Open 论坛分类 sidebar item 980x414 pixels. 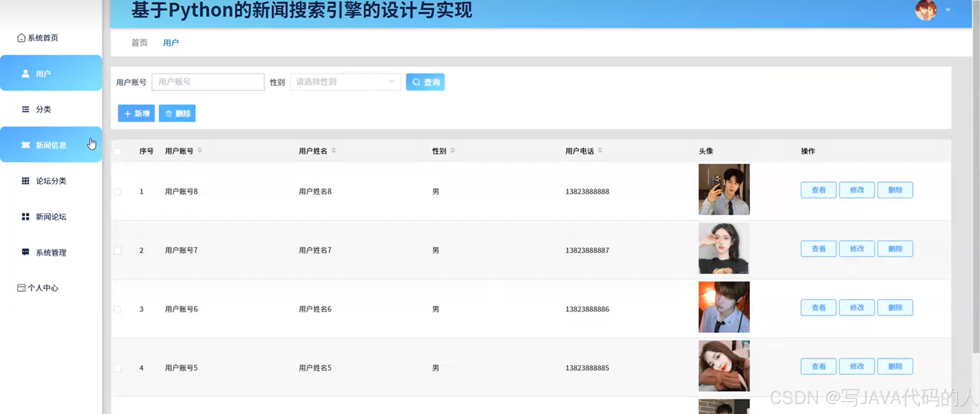[x=51, y=181]
